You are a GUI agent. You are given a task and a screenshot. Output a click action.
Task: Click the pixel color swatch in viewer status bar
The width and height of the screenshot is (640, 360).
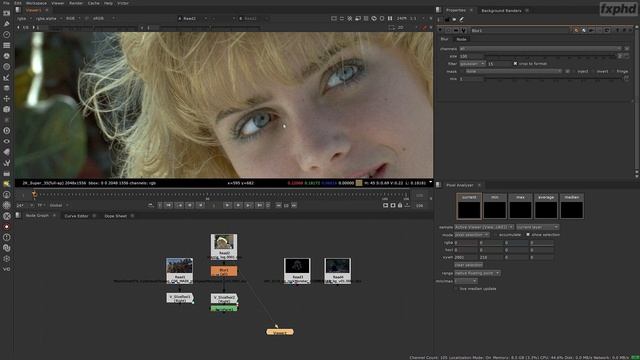359,183
